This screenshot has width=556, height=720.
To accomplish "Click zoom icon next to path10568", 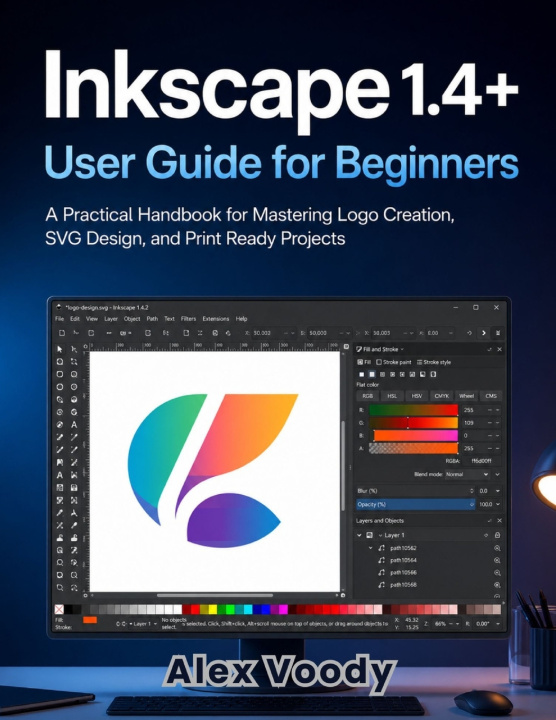I will [497, 585].
